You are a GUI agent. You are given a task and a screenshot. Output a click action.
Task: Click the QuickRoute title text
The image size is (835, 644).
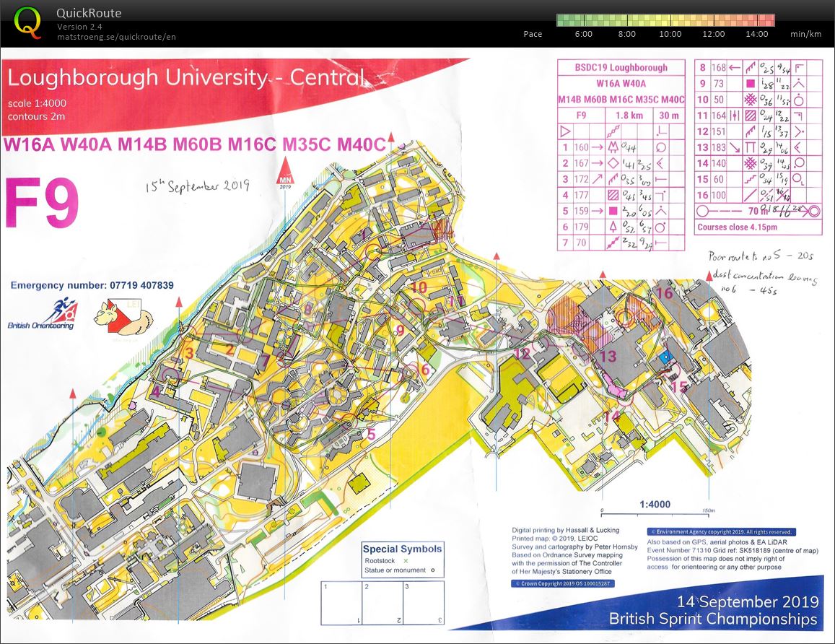(x=89, y=13)
